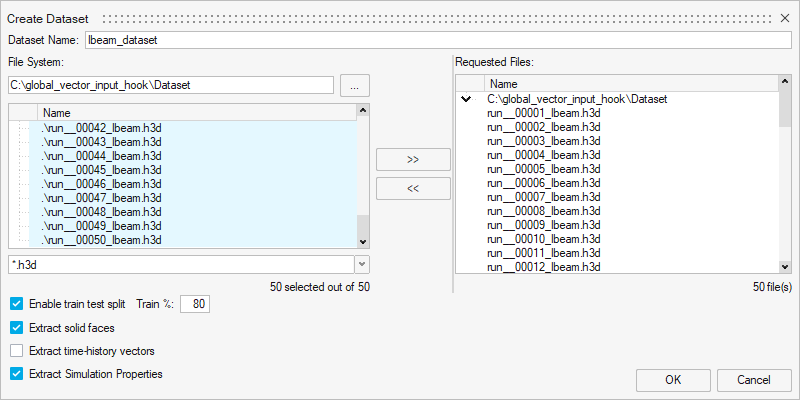The image size is (800, 400).
Task: Click the File System path field
Action: click(171, 85)
